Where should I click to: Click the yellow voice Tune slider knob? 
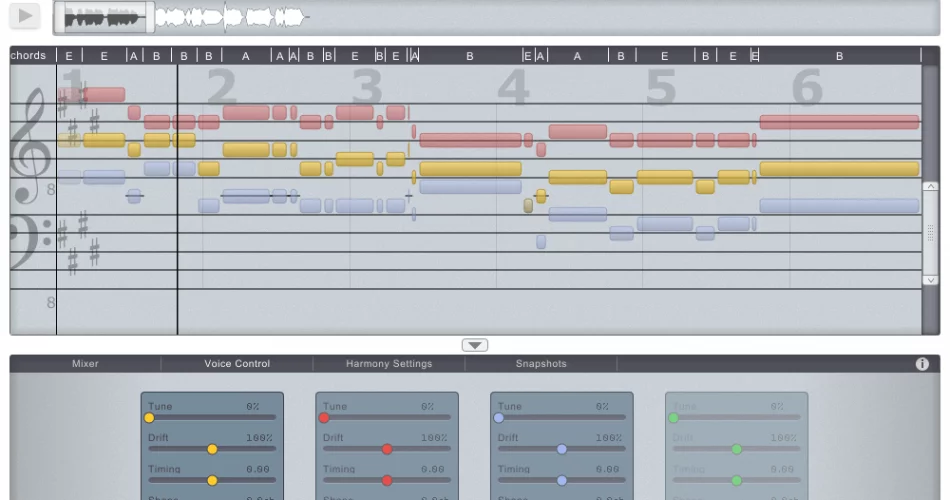pos(149,418)
